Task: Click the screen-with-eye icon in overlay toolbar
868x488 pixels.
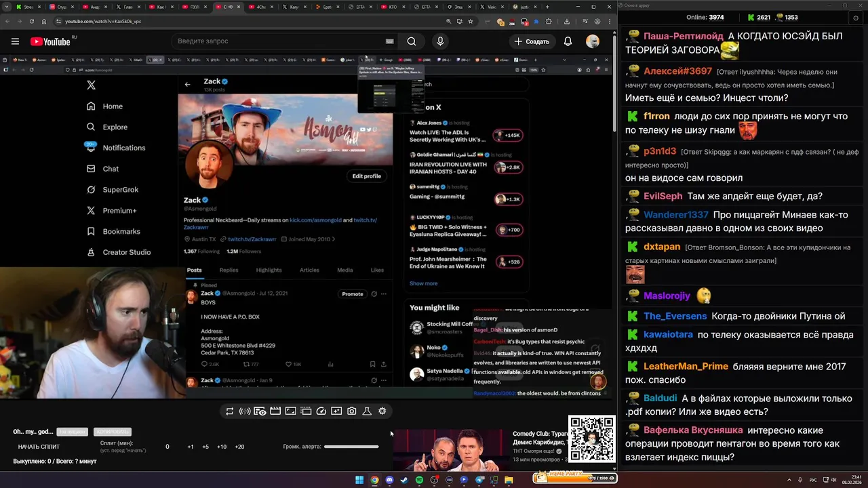Action: (260, 411)
